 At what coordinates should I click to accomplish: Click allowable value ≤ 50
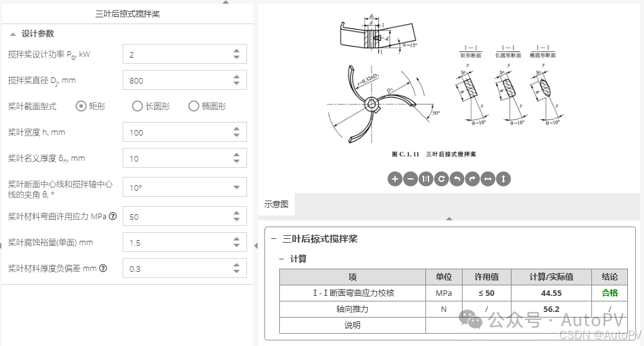point(487,293)
